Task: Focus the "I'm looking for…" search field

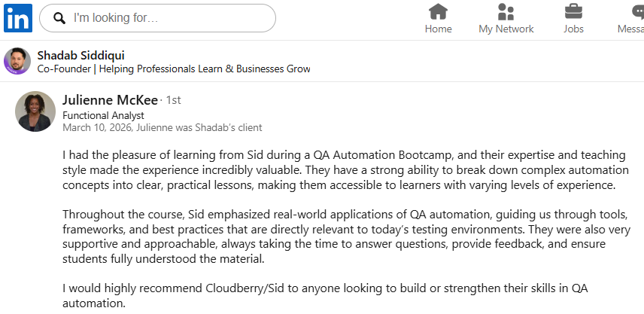Action: click(169, 18)
